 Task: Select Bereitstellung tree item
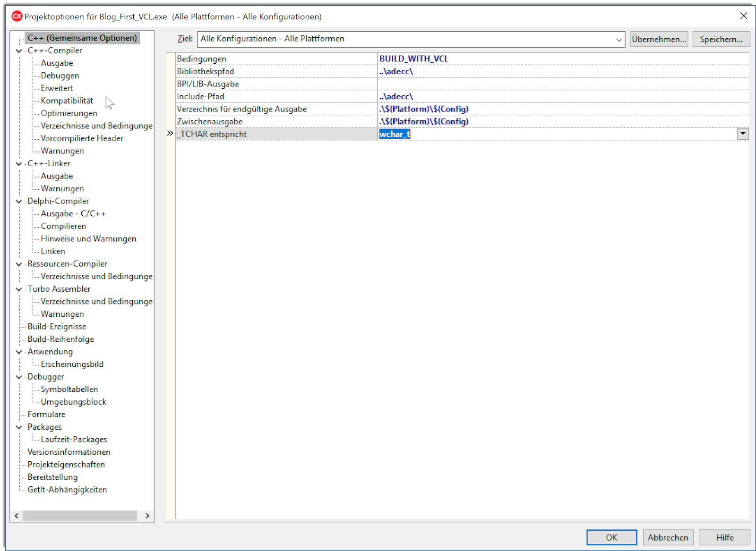52,477
